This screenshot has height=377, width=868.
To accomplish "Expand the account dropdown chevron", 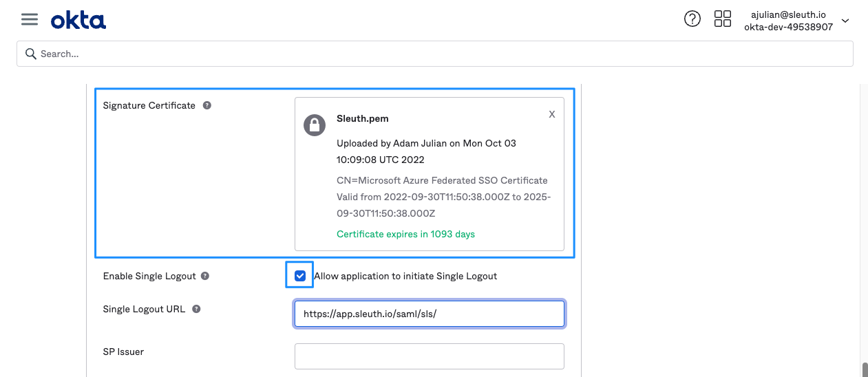I will pos(845,21).
